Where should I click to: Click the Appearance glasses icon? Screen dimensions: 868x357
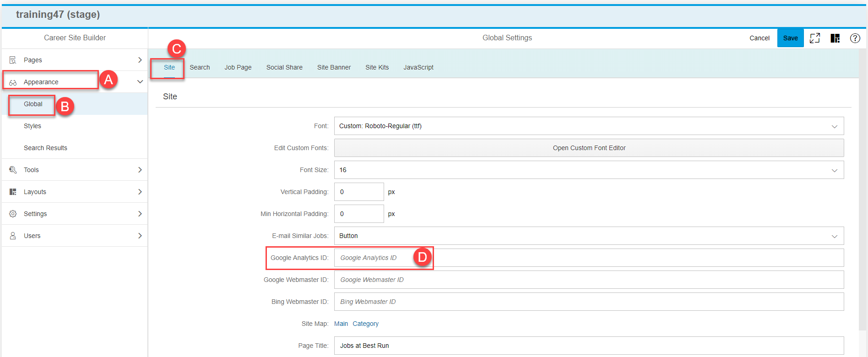click(13, 82)
